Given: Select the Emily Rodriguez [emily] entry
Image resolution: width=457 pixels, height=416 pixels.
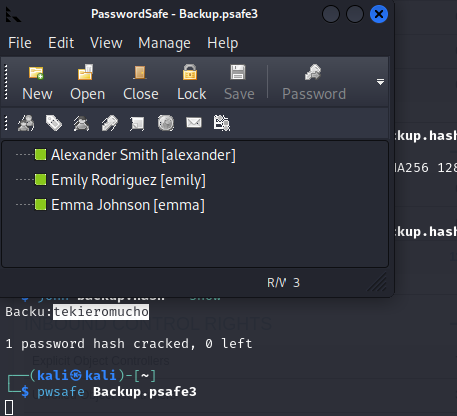Looking at the screenshot, I should click(x=128, y=180).
